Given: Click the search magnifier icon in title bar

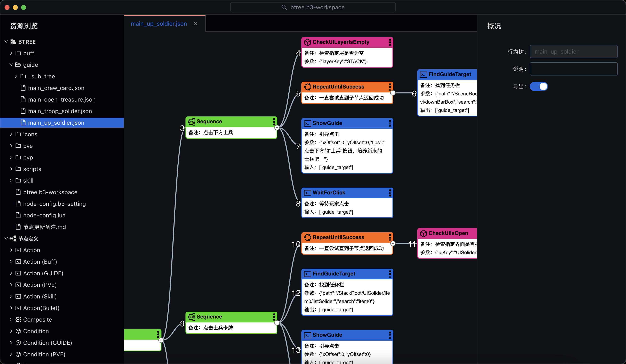Looking at the screenshot, I should point(284,7).
